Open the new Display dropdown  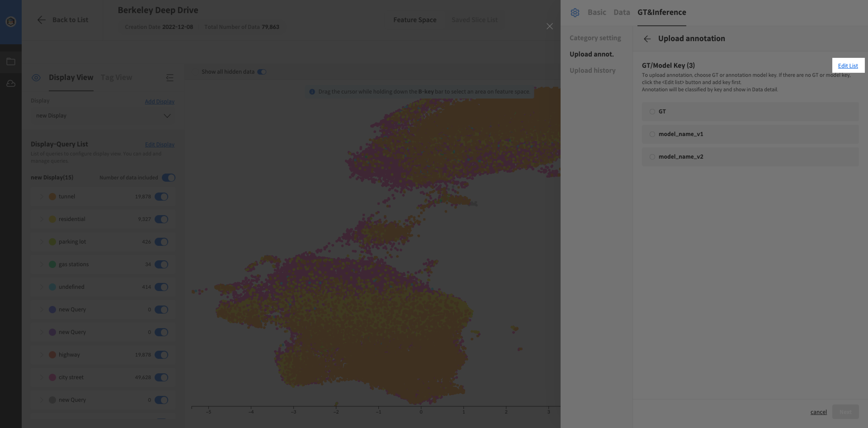(x=103, y=115)
